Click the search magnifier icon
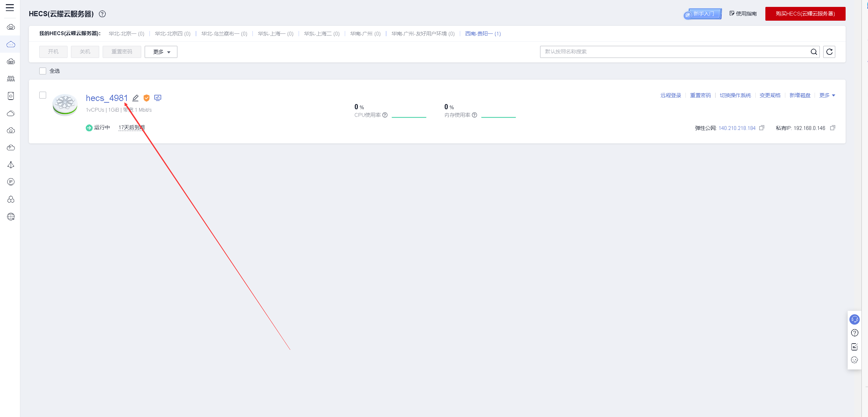Screen dimensions: 868x417 [x=814, y=52]
